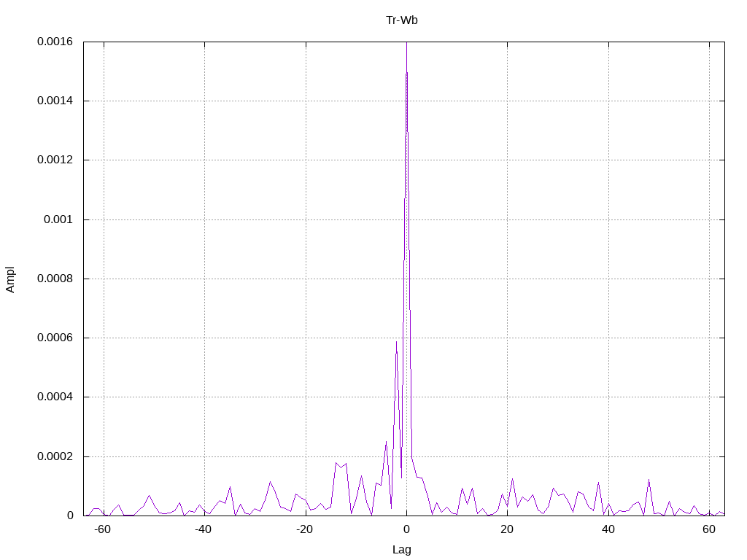Click x-axis tick label 60
This screenshot has height=560, width=747.
point(709,529)
